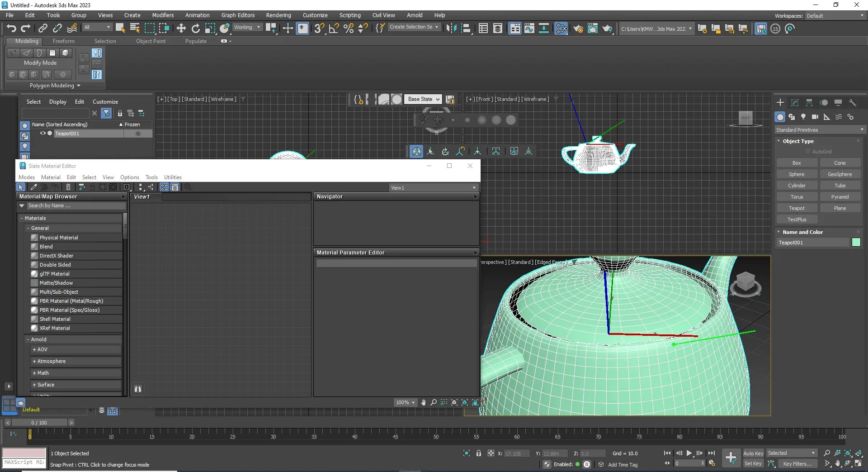Viewport: 868px width, 472px height.
Task: Click Zoom magnifier in Slate editor
Action: (434, 402)
